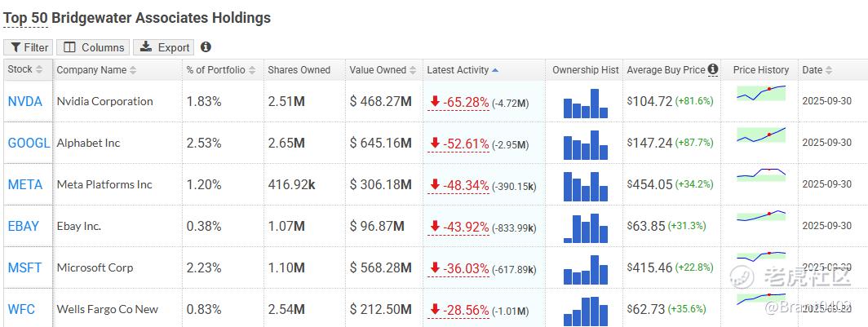Image resolution: width=868 pixels, height=327 pixels.
Task: Open the META stock link
Action: tap(25, 184)
